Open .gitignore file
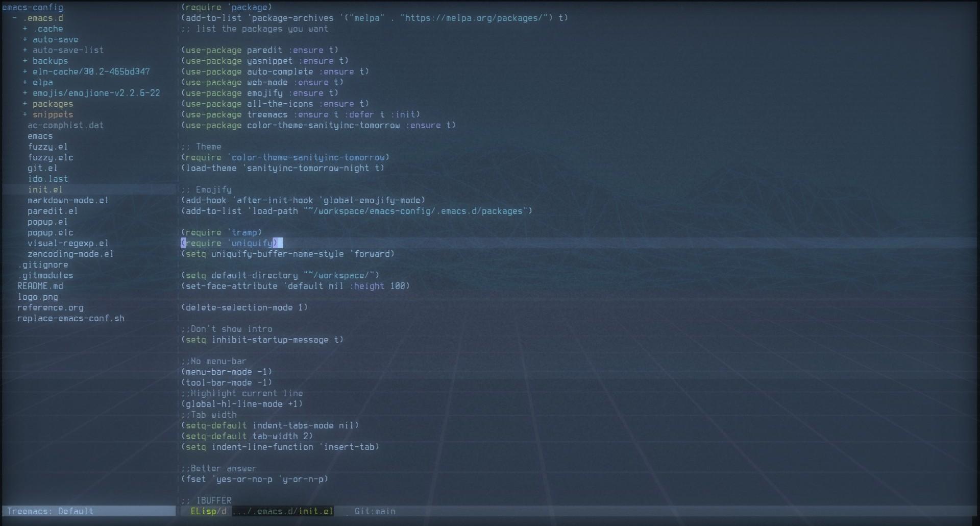Viewport: 980px width, 526px height. click(43, 265)
